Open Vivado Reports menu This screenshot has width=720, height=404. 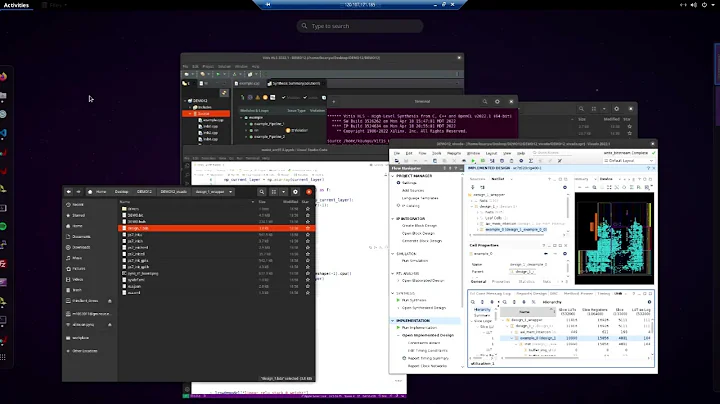tap(454, 153)
